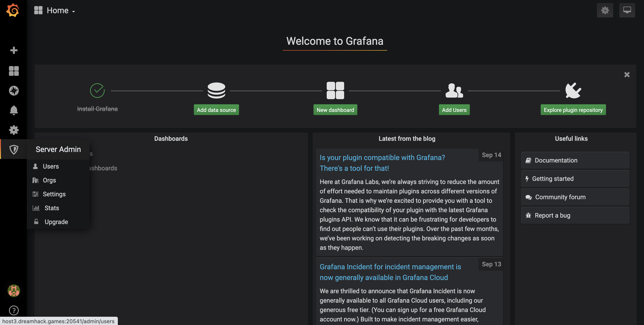The image size is (644, 325).
Task: Dismiss the getting started panel
Action: coord(627,75)
